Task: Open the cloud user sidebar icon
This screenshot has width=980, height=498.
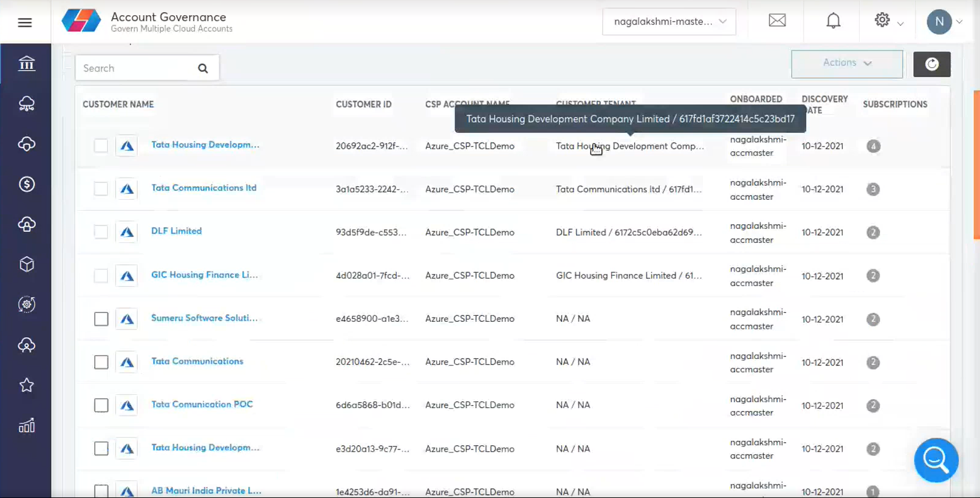Action: (x=26, y=345)
